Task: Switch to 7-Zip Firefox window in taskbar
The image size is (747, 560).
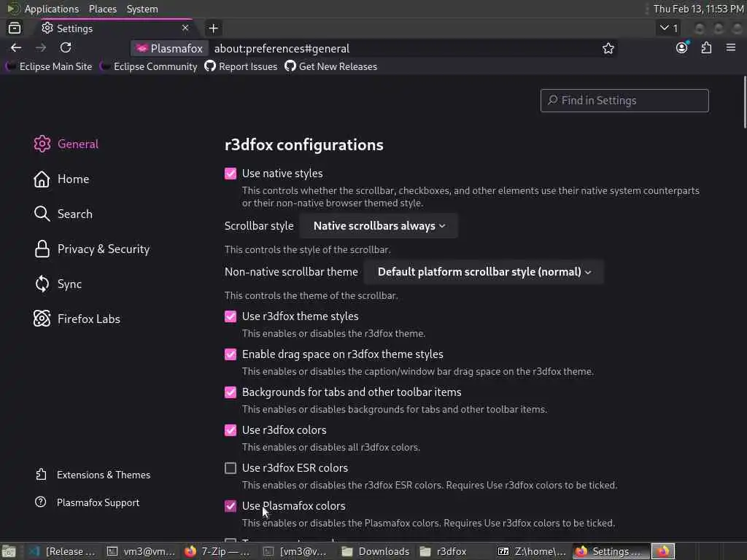Action: 217,551
